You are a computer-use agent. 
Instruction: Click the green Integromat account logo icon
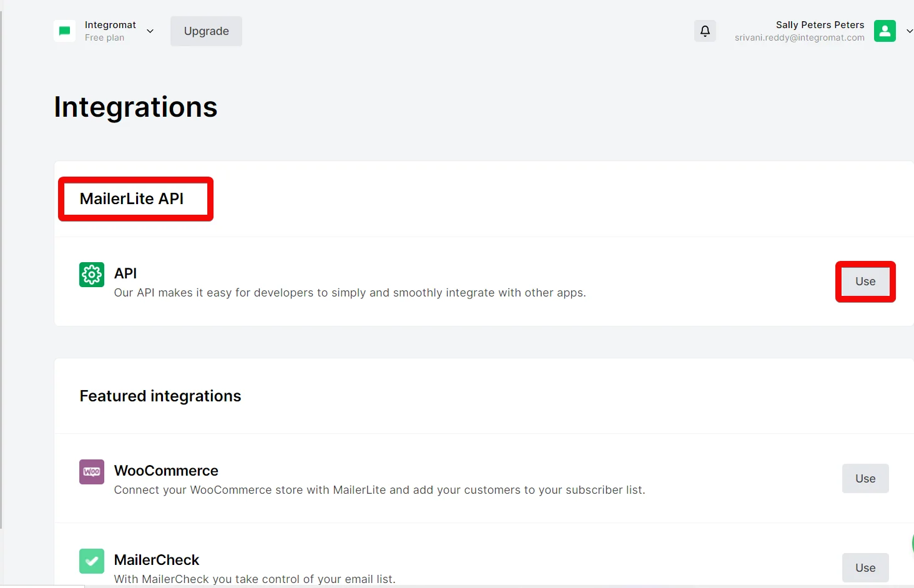tap(64, 31)
